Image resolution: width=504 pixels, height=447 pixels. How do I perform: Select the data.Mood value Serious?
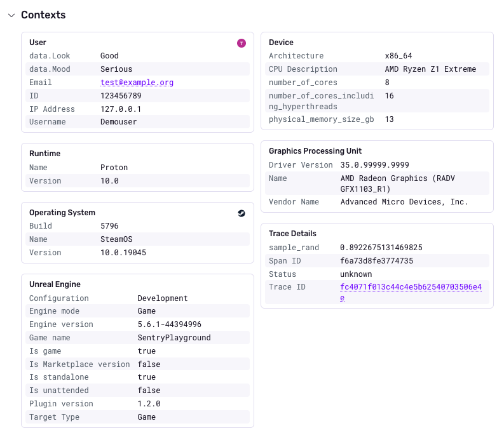tap(116, 69)
